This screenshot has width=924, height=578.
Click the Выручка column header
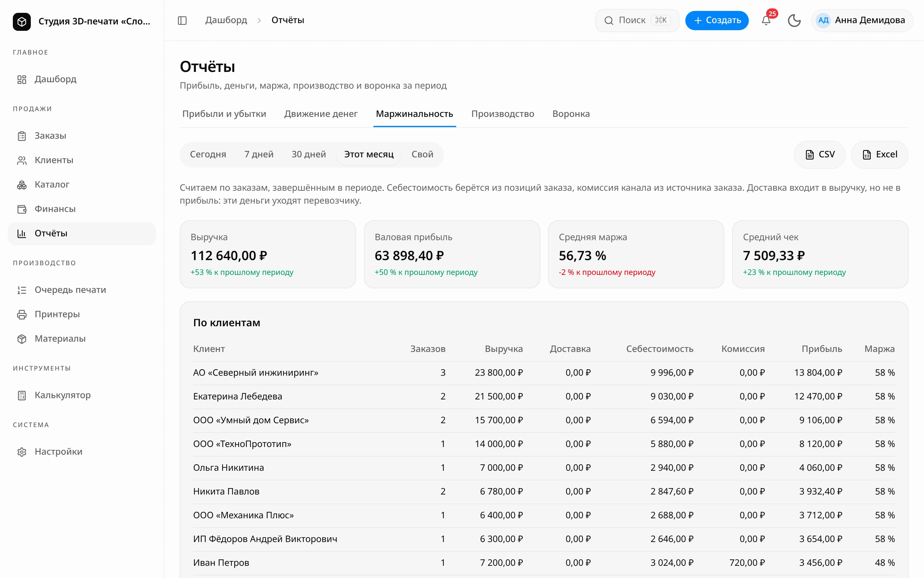point(504,349)
